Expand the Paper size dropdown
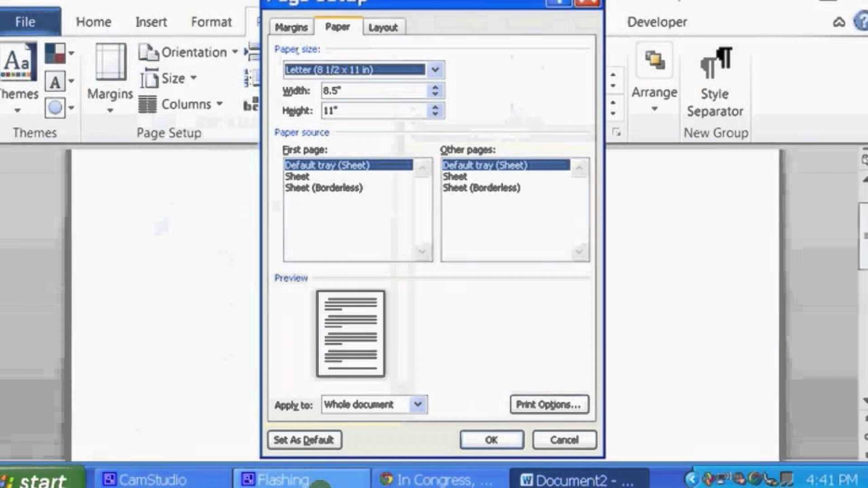This screenshot has height=488, width=868. 436,70
